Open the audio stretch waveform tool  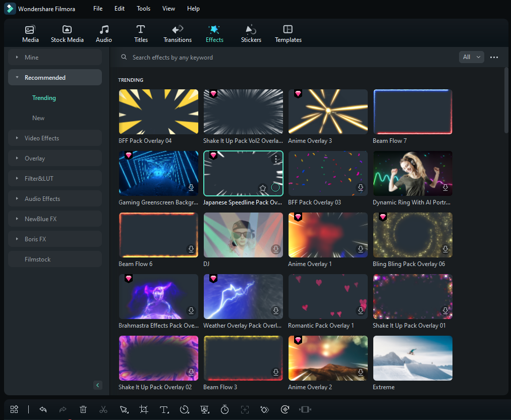click(285, 409)
